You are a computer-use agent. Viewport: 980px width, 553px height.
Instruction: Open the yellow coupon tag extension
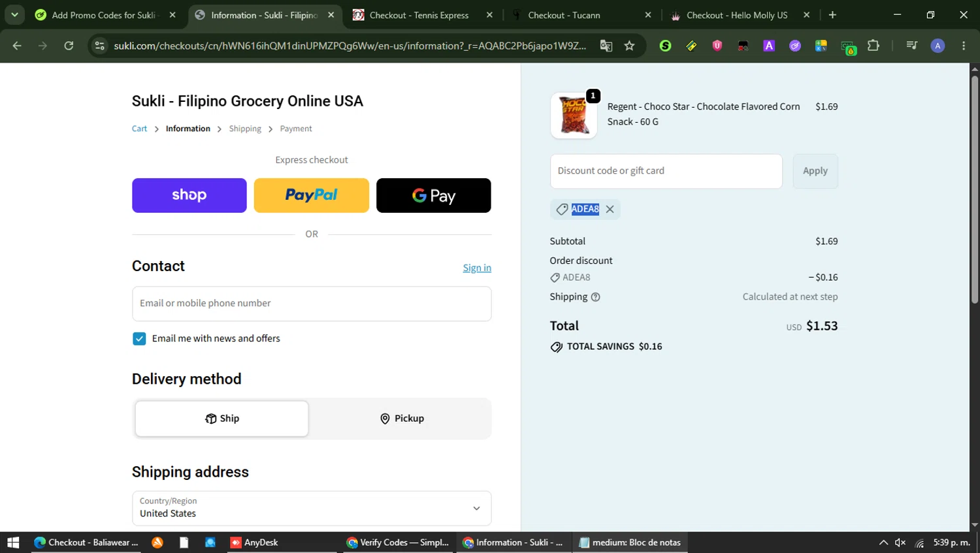(x=691, y=46)
